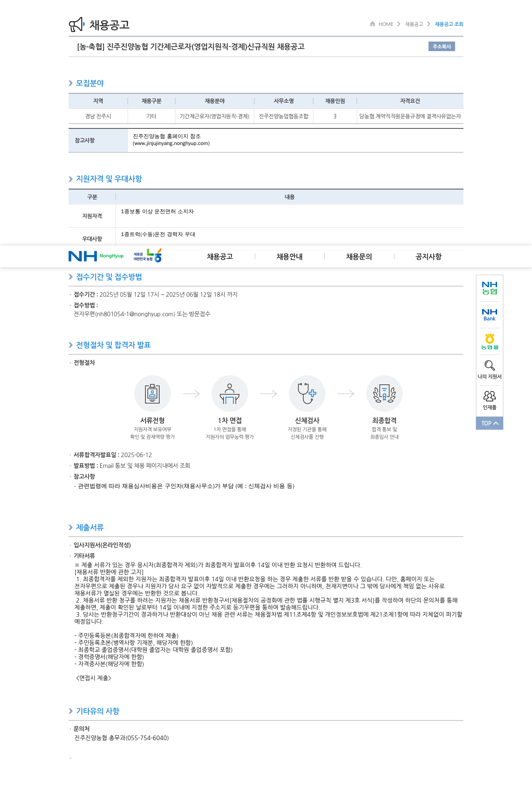Click the 서류전형 document step icon

[x=153, y=394]
